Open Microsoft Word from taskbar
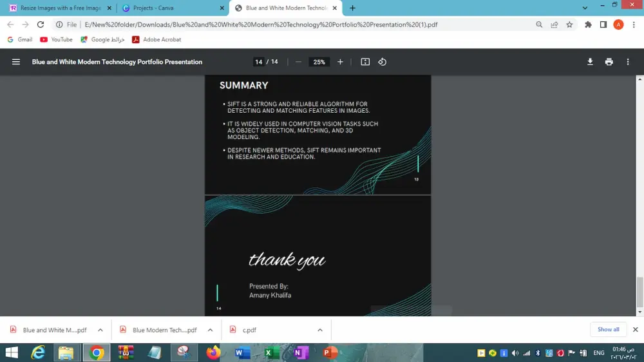 242,352
